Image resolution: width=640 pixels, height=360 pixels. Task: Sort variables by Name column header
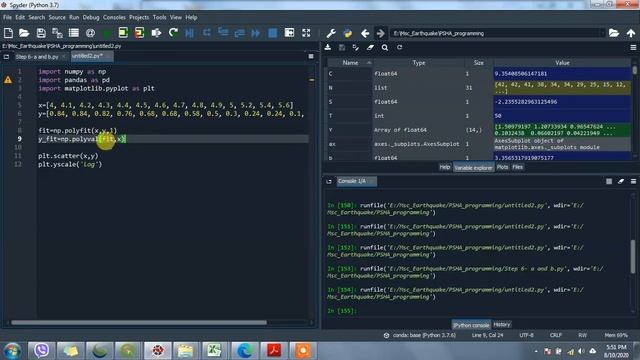tap(350, 63)
